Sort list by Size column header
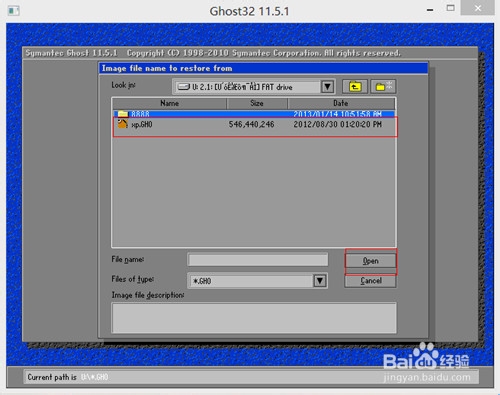The image size is (500, 395). coord(257,103)
